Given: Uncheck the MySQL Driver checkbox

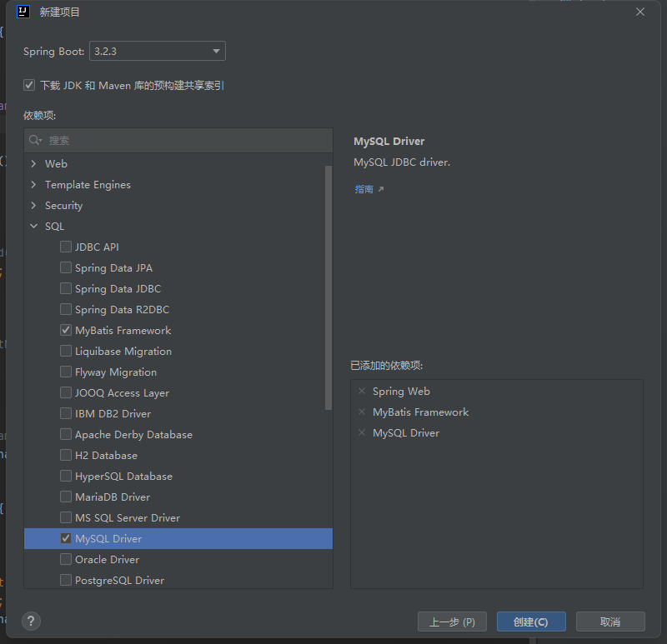Looking at the screenshot, I should point(66,538).
